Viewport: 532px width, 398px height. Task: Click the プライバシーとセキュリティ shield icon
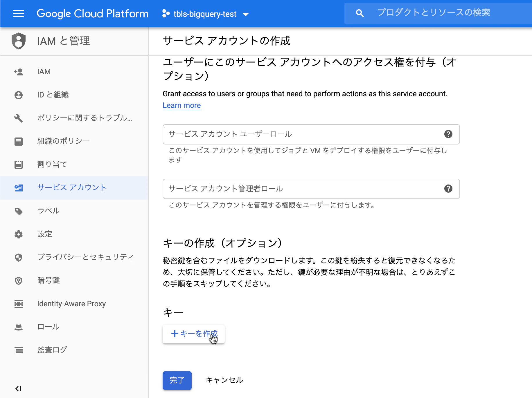pos(19,257)
